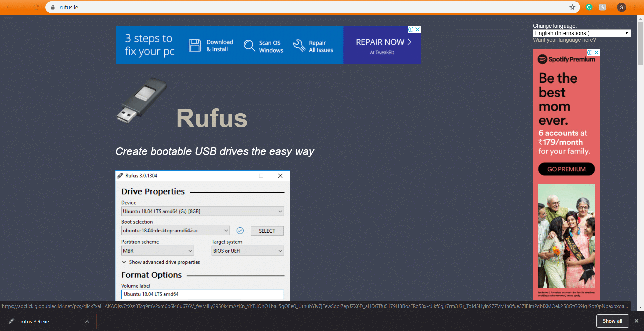
Task: Open rufus-3.9.exe download options arrow
Action: pyautogui.click(x=87, y=321)
